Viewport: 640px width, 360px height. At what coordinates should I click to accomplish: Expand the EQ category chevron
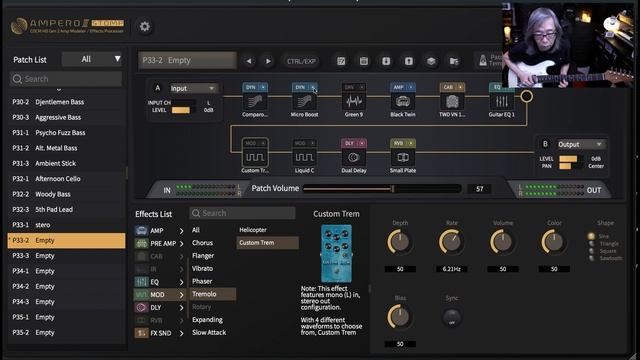pyautogui.click(x=181, y=282)
